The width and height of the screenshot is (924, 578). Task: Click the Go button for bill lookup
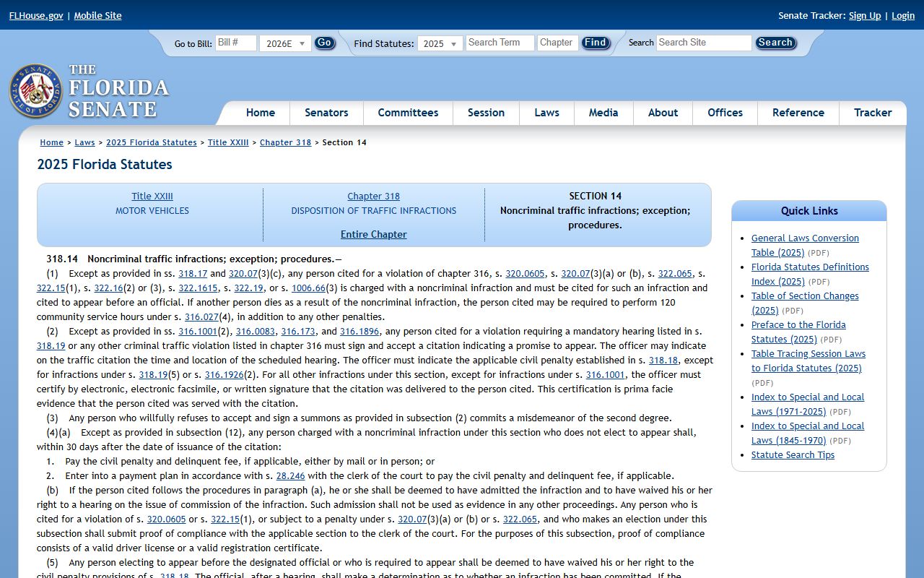pyautogui.click(x=324, y=43)
